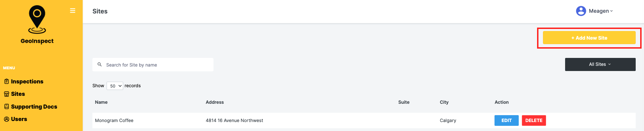
Task: Click the Supporting Docs book icon
Action: [x=7, y=107]
